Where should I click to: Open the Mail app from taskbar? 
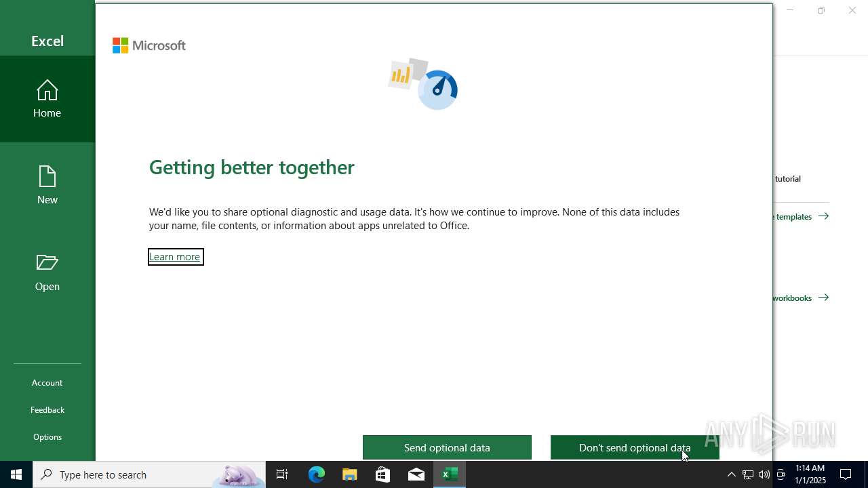pyautogui.click(x=416, y=474)
